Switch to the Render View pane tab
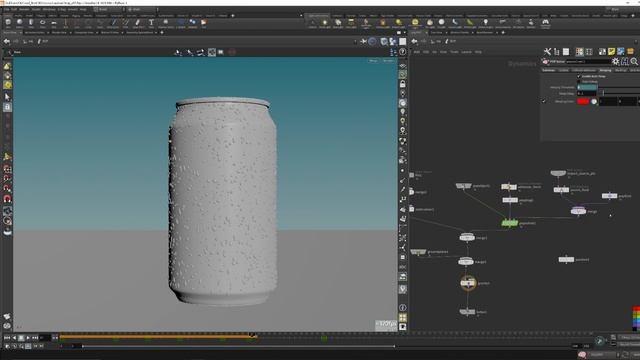 coord(59,33)
